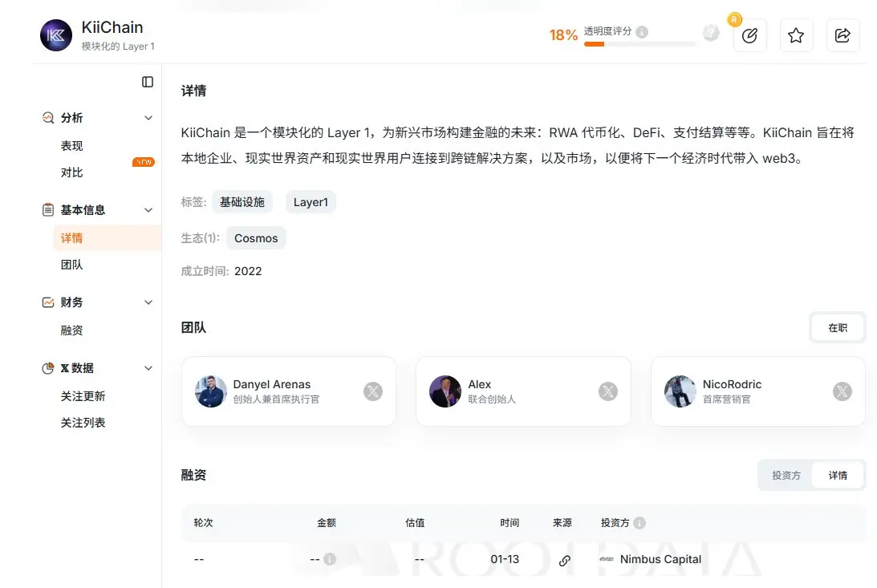This screenshot has width=877, height=588.
Task: Open Danyel Arenas's X profile icon
Action: point(373,391)
